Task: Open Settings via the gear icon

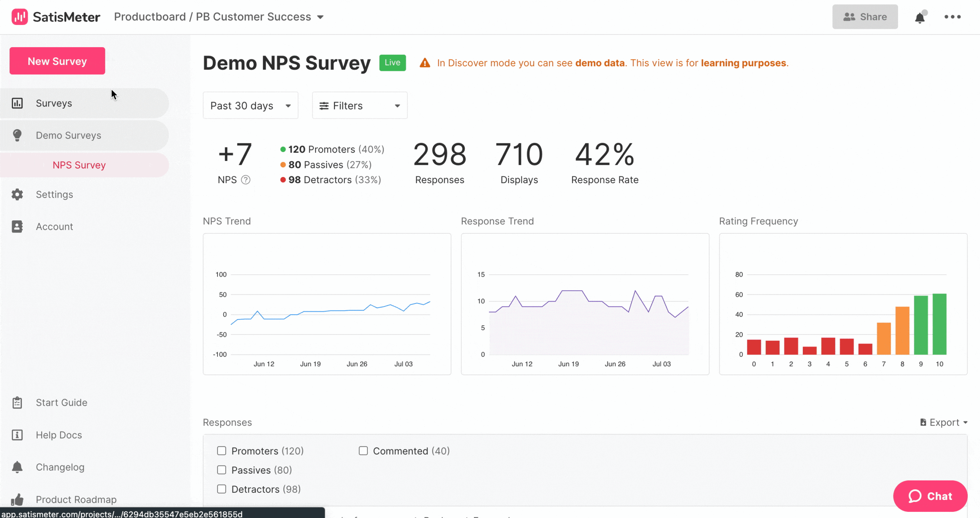Action: point(17,194)
